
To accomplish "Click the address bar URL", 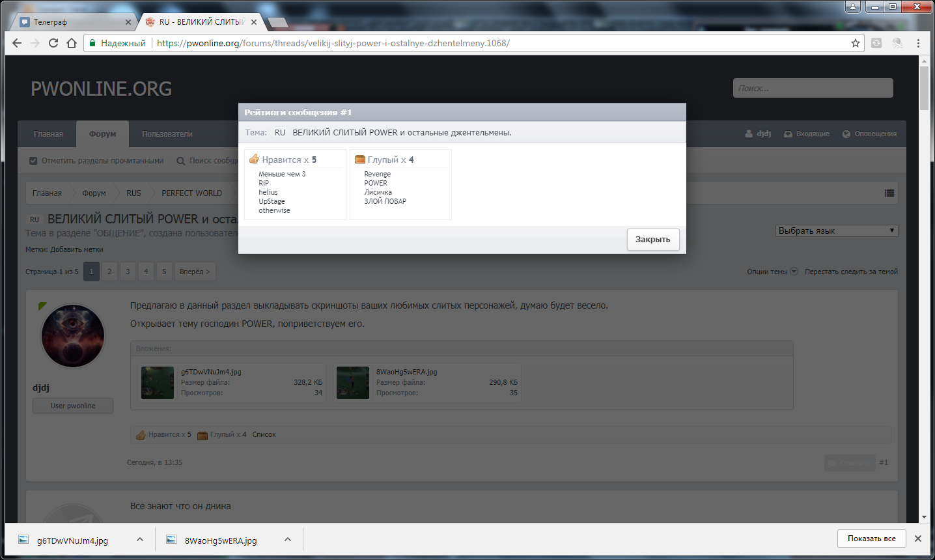I will pos(333,43).
